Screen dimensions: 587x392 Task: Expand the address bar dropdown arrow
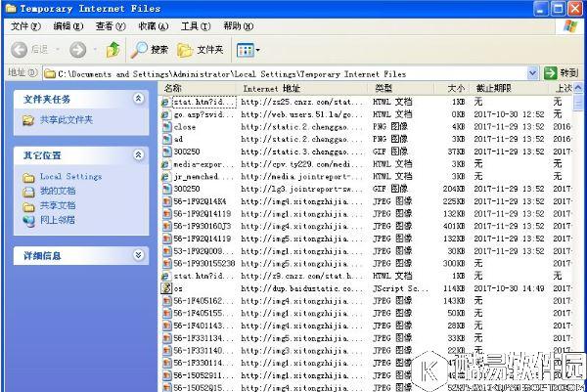[x=532, y=73]
